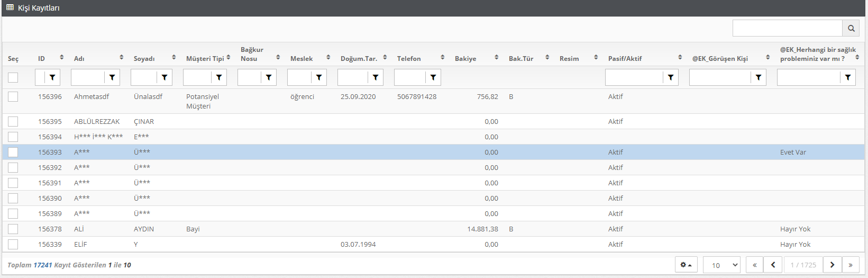
Task: Click the Müşteri Tipi column header
Action: tap(205, 58)
